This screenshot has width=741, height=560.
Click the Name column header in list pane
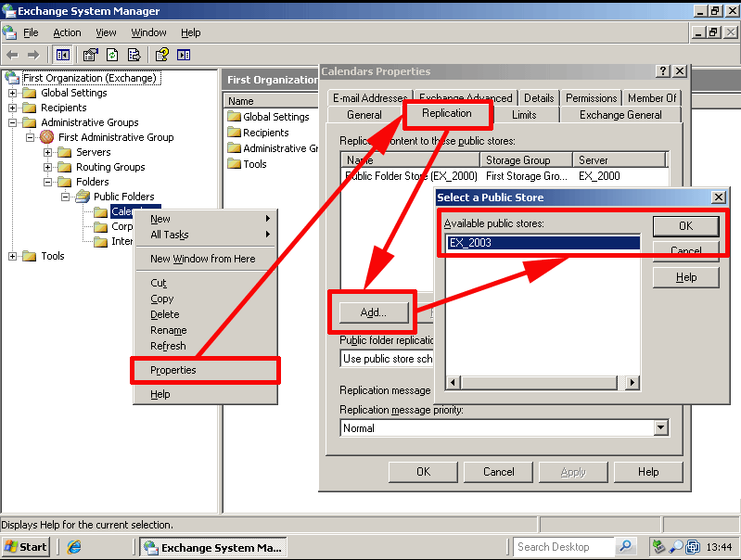[x=270, y=101]
